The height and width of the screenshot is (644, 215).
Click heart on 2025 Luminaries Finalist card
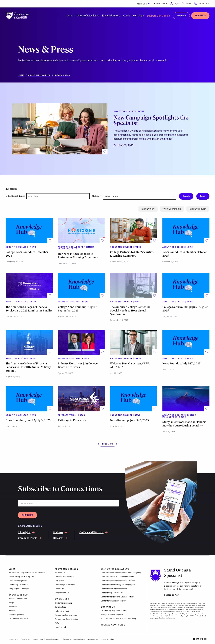tap(50, 295)
